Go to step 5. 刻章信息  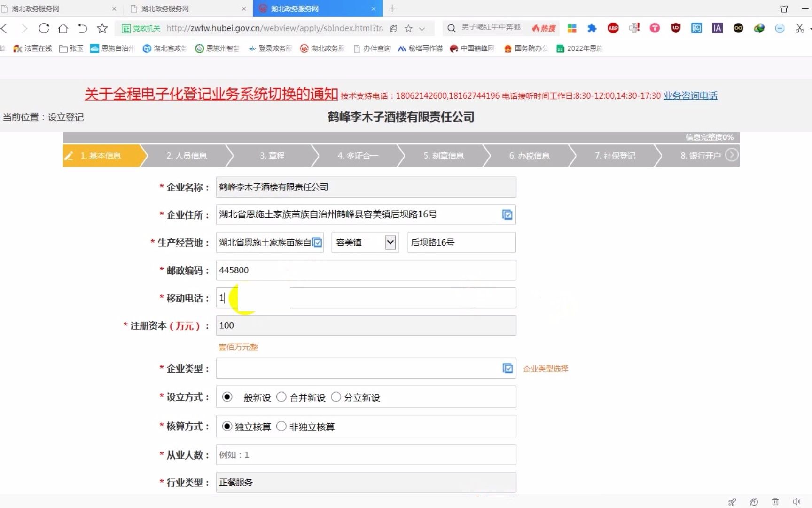(x=444, y=156)
